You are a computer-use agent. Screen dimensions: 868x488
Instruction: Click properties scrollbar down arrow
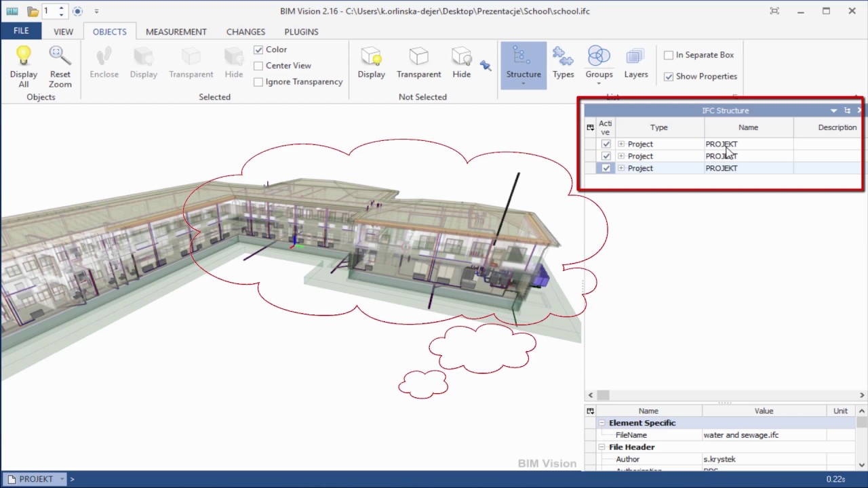click(x=861, y=466)
